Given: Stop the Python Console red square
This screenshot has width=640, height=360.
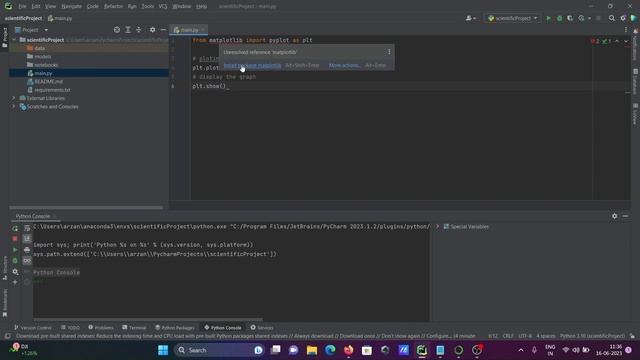Looking at the screenshot, I should 15,238.
